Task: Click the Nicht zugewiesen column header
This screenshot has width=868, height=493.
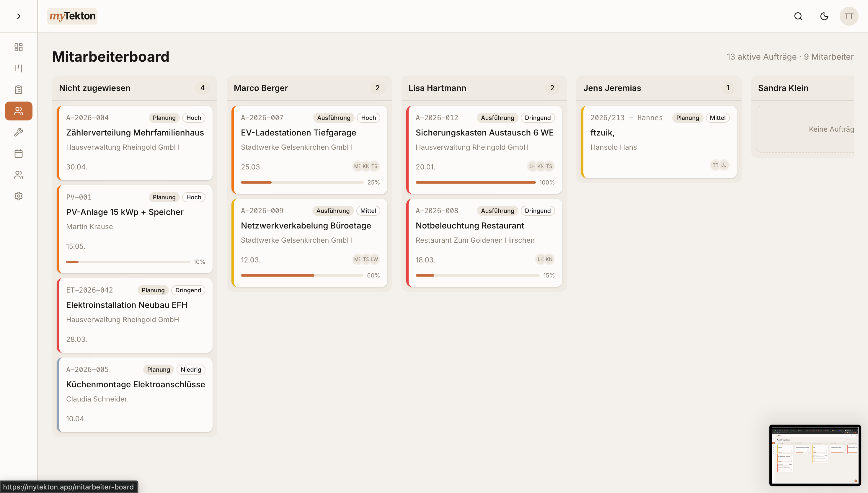Action: (95, 88)
